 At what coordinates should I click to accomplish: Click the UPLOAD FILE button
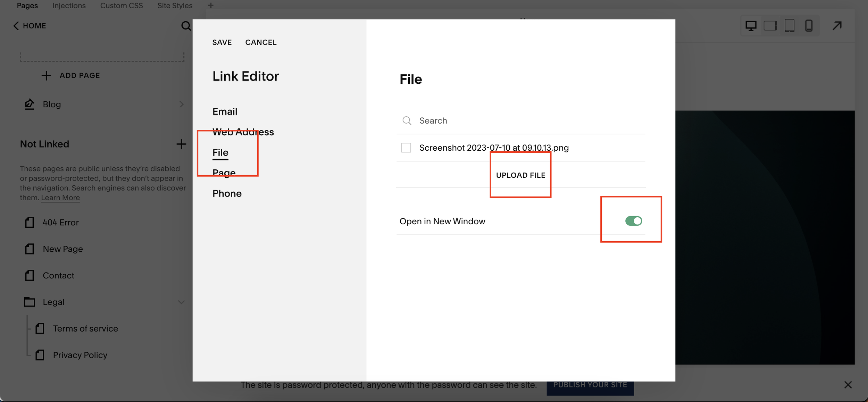520,175
